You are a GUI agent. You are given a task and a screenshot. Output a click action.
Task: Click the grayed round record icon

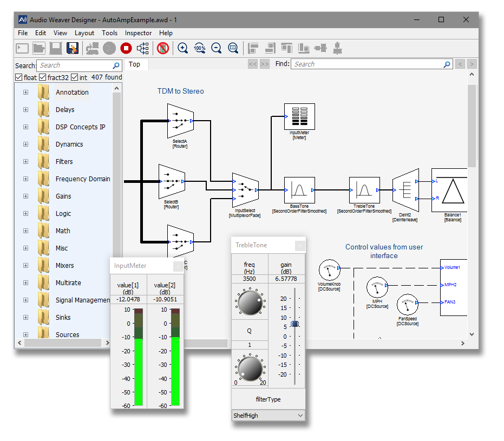[109, 49]
